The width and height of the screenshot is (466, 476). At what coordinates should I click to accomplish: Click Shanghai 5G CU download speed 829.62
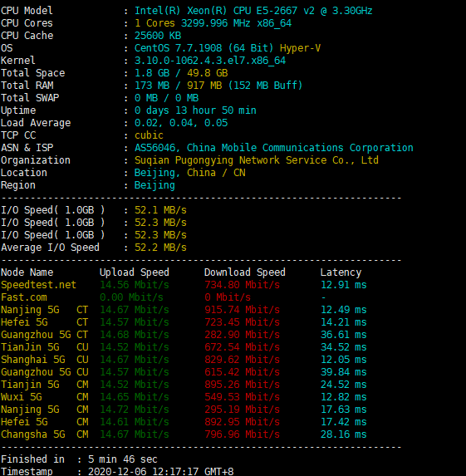pyautogui.click(x=242, y=360)
